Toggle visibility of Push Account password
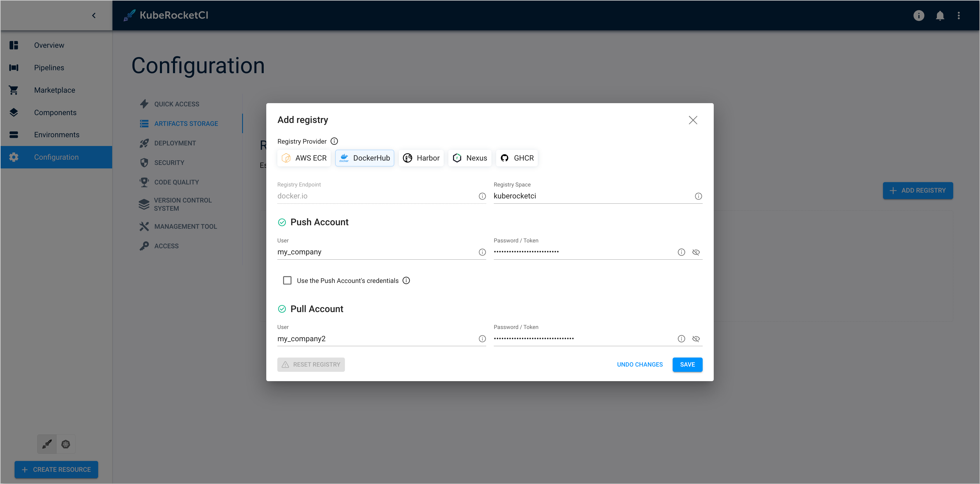 (x=696, y=252)
